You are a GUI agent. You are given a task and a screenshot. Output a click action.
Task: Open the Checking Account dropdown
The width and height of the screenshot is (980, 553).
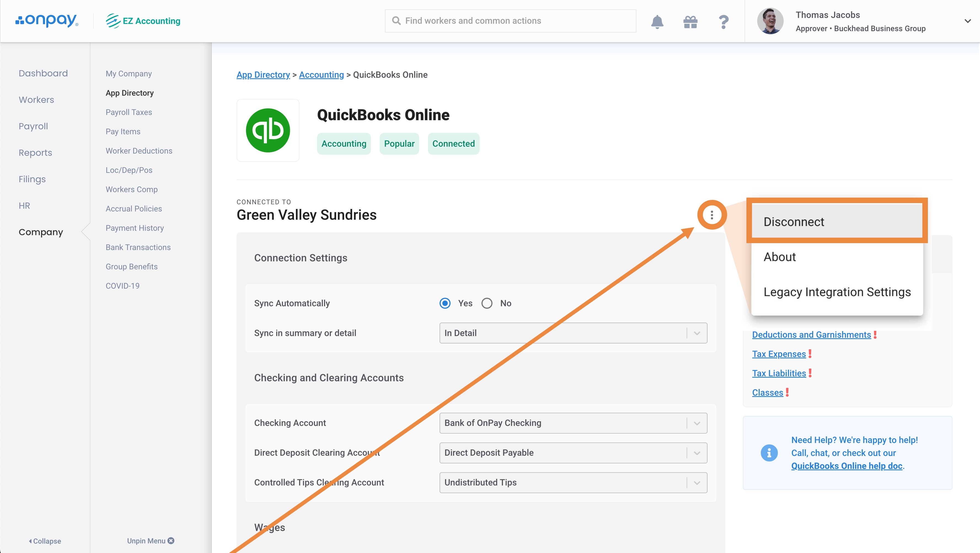(573, 423)
